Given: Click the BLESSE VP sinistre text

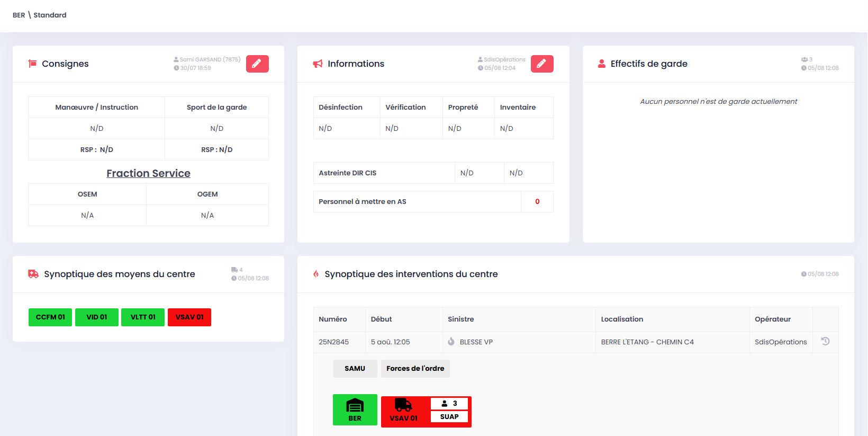Looking at the screenshot, I should (476, 342).
